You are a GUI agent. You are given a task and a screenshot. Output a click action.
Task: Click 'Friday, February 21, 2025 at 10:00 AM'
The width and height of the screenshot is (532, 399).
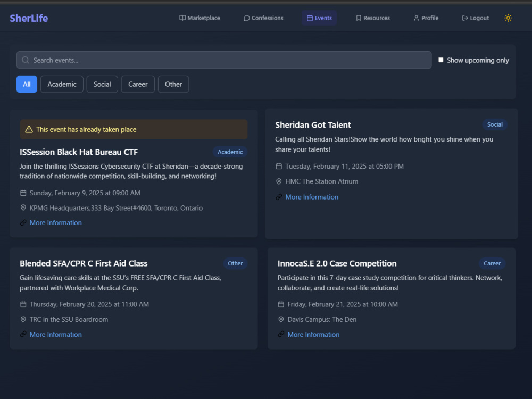(x=343, y=304)
